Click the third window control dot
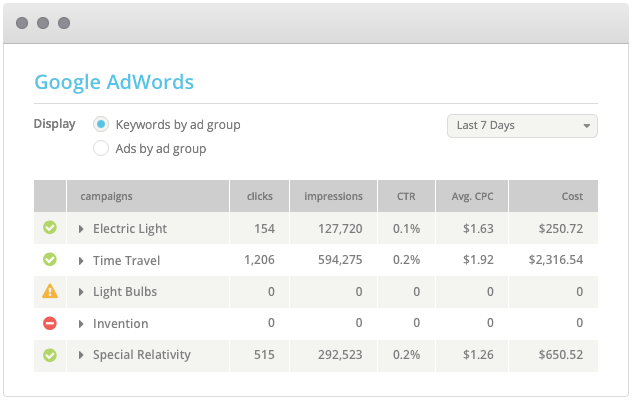 pyautogui.click(x=64, y=23)
